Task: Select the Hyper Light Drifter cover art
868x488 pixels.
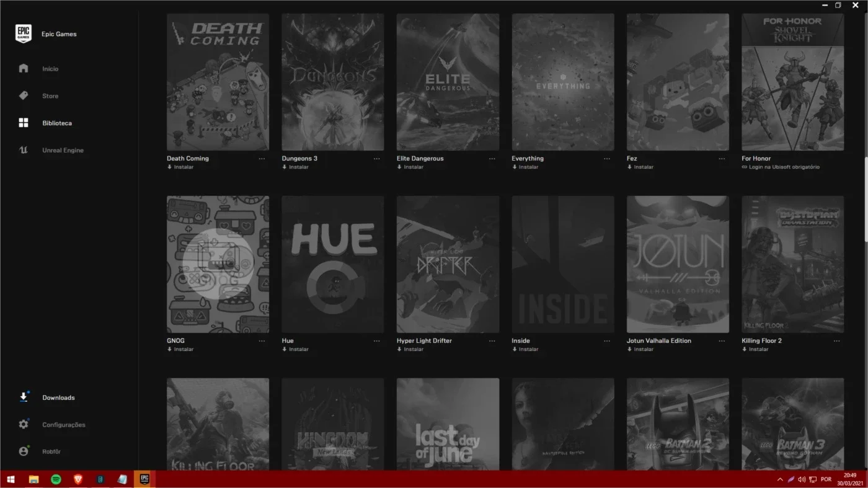Action: [448, 264]
